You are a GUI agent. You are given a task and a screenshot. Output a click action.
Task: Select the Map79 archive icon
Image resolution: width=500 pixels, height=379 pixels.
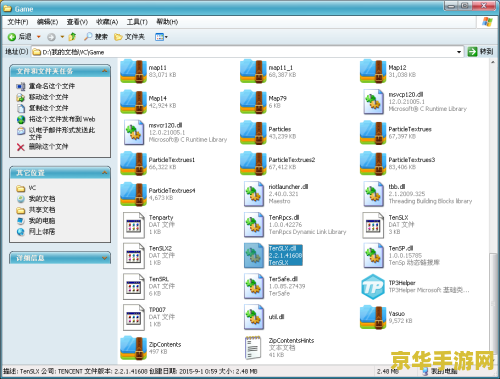point(253,102)
